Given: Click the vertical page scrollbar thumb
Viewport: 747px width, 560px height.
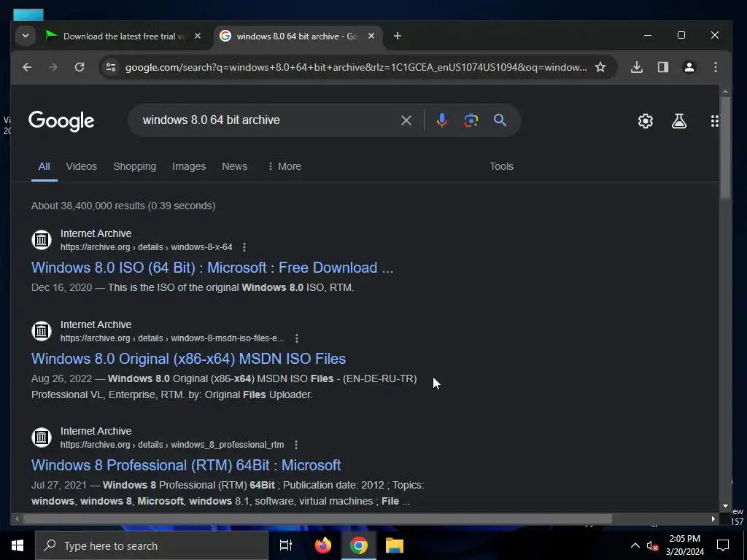Looking at the screenshot, I should click(x=725, y=147).
